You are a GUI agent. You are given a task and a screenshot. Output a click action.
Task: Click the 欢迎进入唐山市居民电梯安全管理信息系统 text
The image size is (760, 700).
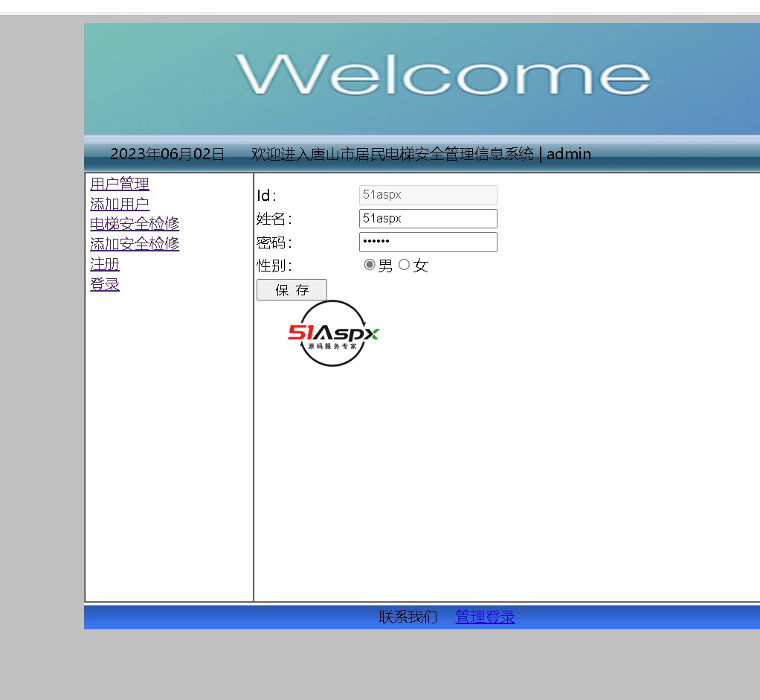click(x=392, y=154)
